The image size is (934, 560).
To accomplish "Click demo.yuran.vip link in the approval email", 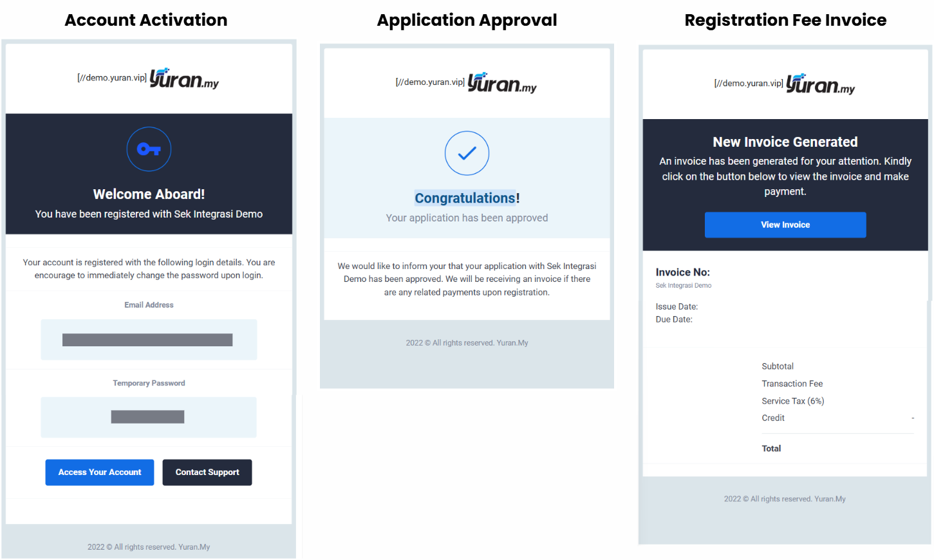I will click(x=430, y=82).
